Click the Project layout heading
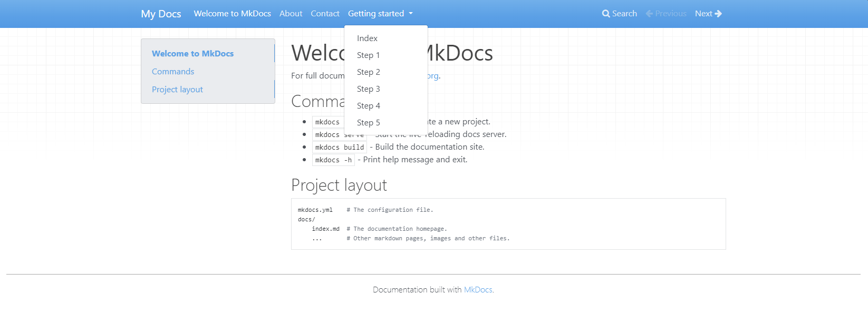Screen dimensions: 868x313 tap(339, 185)
